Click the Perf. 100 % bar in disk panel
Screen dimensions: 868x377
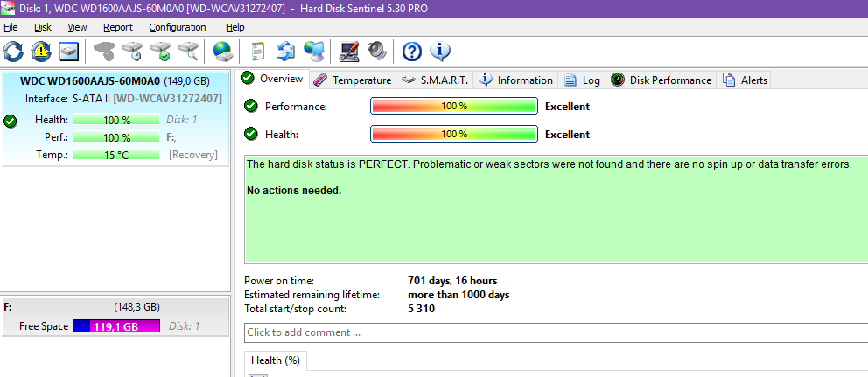(x=116, y=137)
